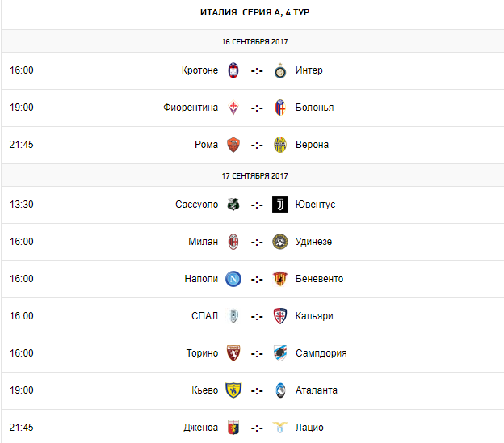
Task: Open the Сассуоло team link
Action: point(196,205)
